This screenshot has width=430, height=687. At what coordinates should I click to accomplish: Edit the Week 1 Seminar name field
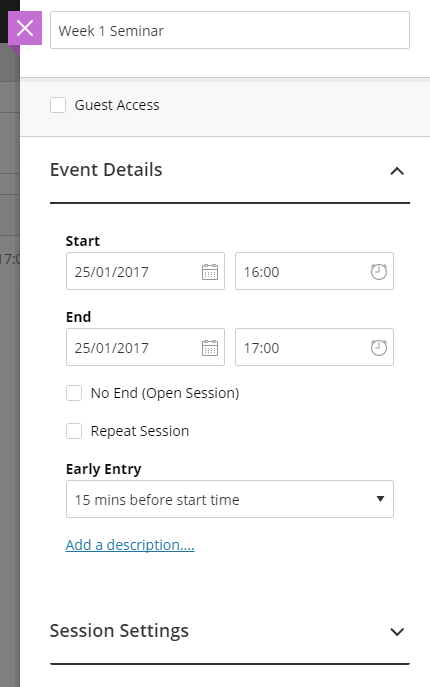click(230, 30)
